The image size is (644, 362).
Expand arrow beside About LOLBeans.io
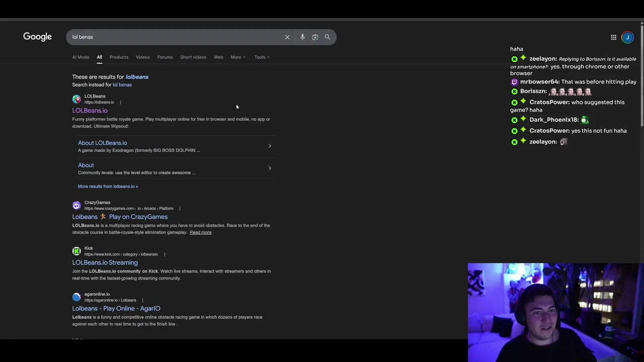coord(270,146)
